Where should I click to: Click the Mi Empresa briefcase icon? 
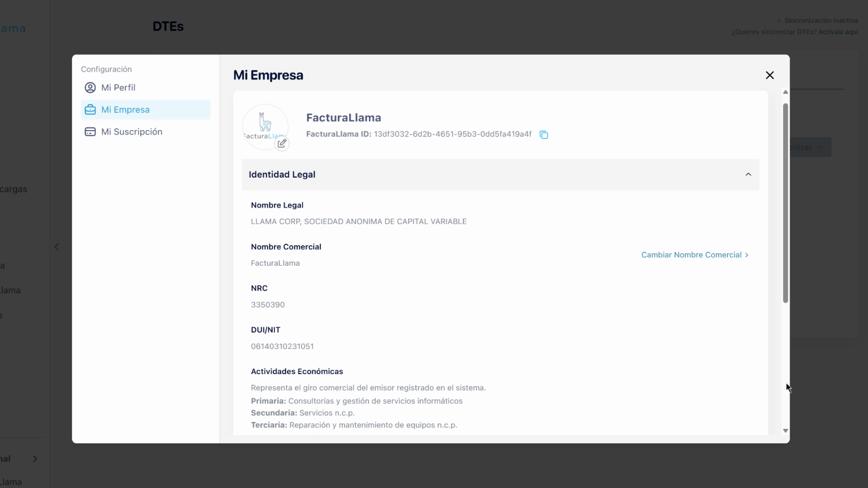point(90,110)
